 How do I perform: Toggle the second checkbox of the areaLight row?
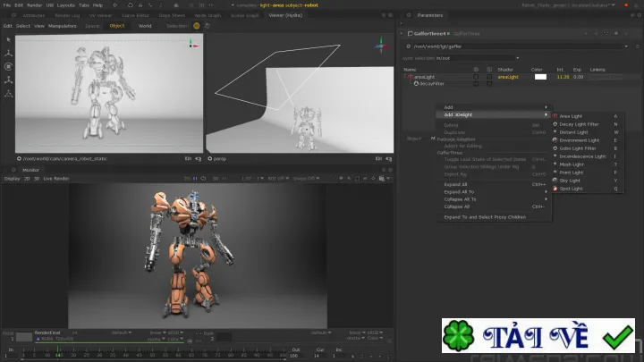coord(489,77)
